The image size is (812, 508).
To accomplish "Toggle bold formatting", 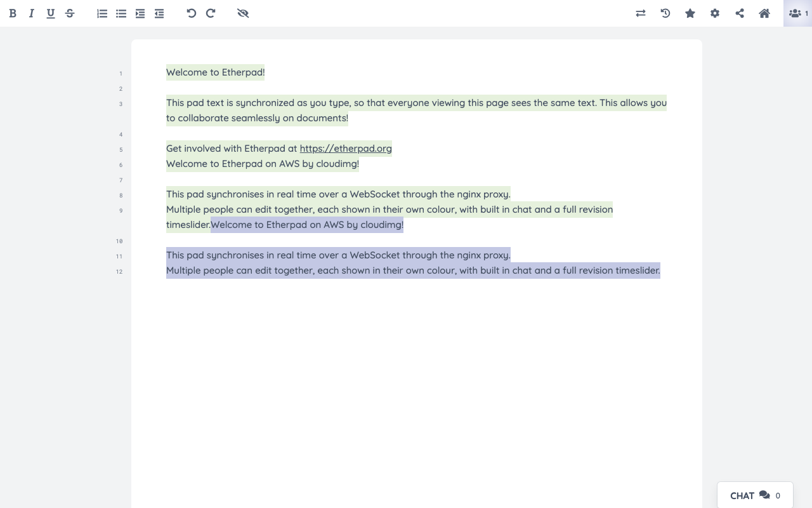I will (13, 13).
